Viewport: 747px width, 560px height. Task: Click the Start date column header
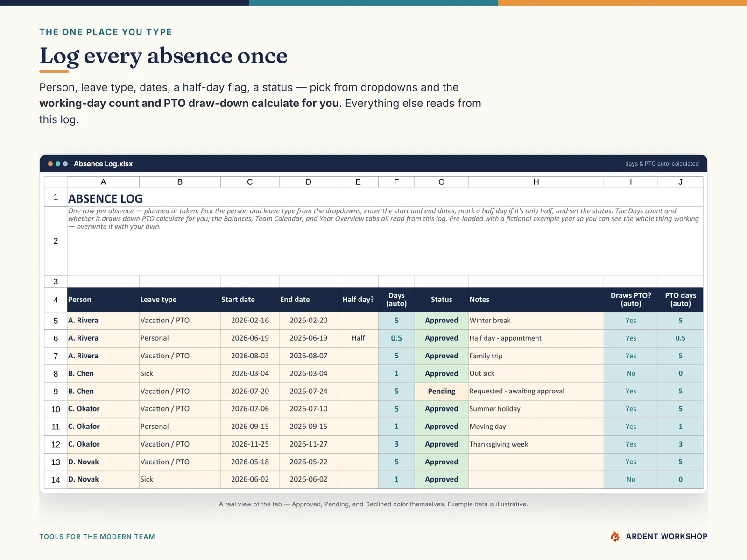[x=250, y=300]
